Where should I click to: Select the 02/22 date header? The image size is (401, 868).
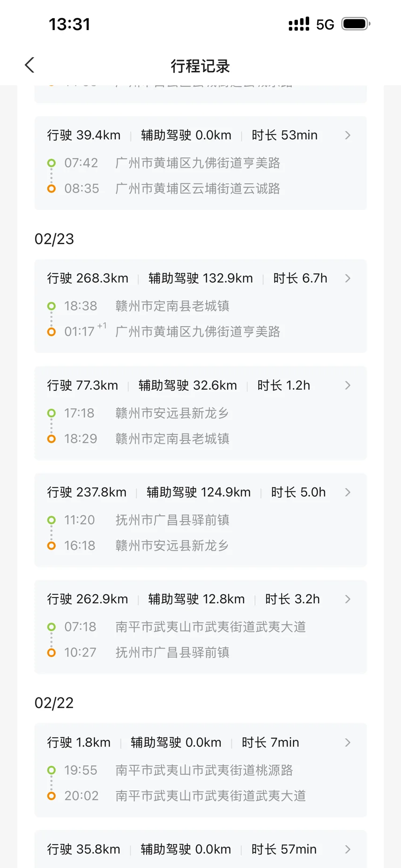[54, 703]
